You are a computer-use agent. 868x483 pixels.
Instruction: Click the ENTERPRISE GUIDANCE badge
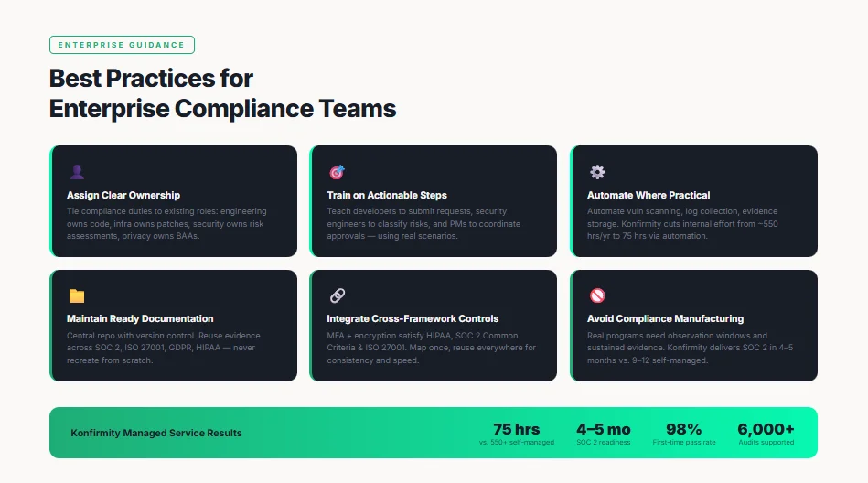122,45
